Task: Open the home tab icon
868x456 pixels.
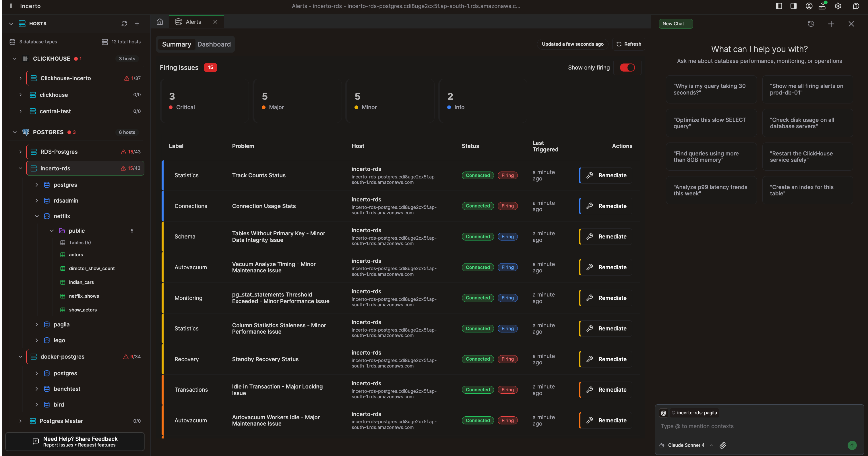Action: coord(160,22)
